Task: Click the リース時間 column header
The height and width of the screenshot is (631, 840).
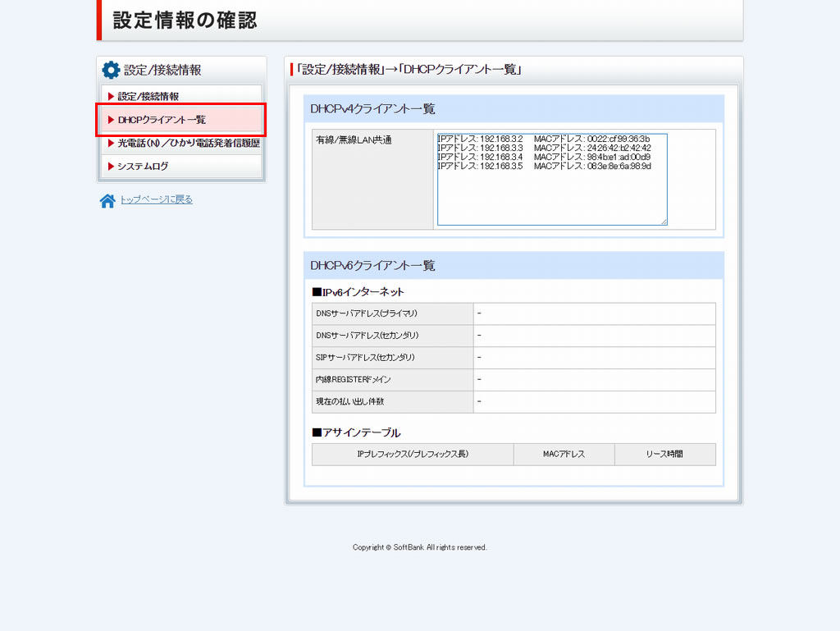Action: [664, 455]
